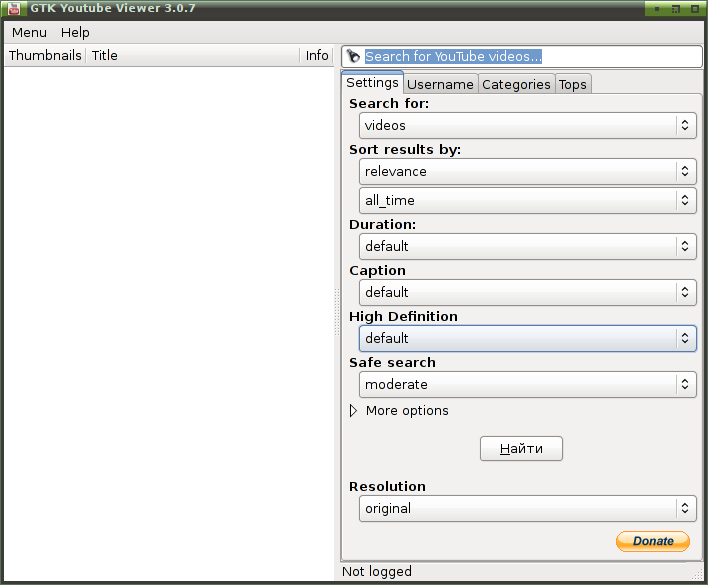Click the pane divider handle between panels
The height and width of the screenshot is (585, 708).
point(337,311)
